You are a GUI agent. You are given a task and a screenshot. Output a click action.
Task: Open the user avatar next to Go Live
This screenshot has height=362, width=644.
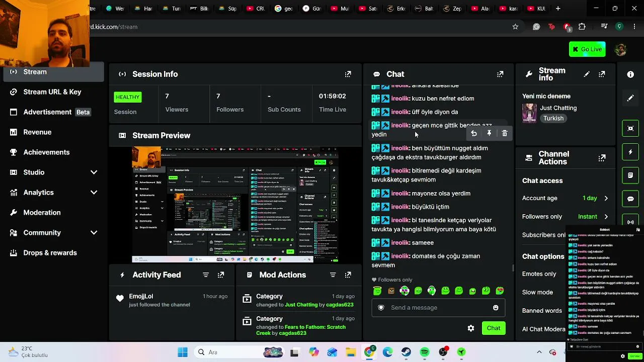pyautogui.click(x=621, y=49)
